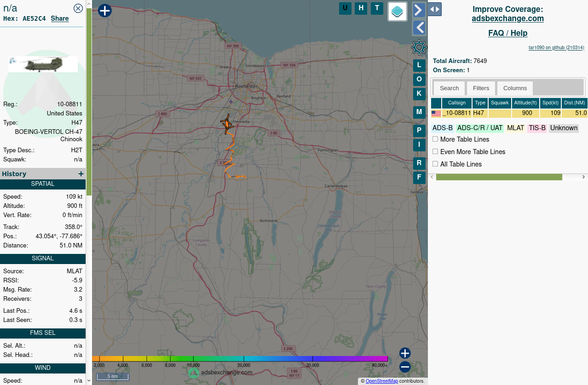
Task: Click the 900 altitude cell
Action: tap(525, 113)
